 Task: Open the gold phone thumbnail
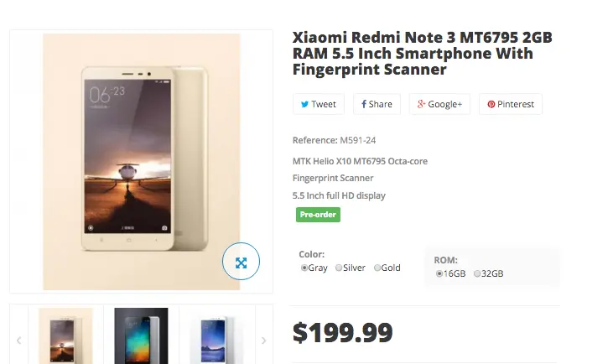tap(65, 335)
